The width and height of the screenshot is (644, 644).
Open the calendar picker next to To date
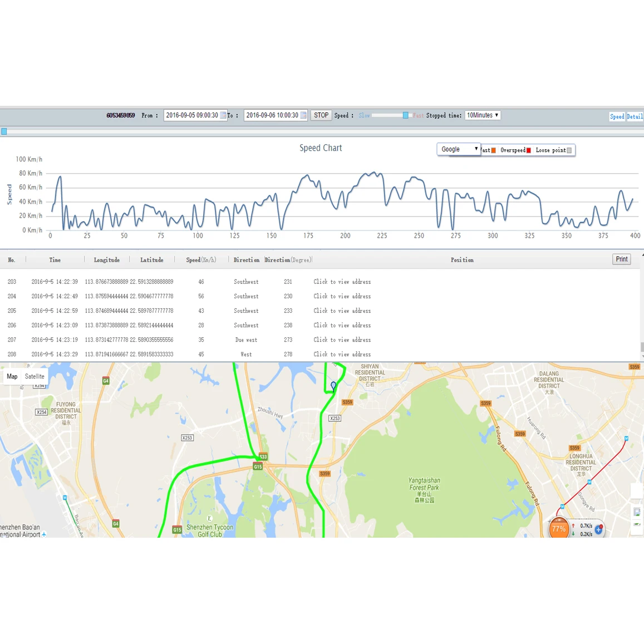click(x=303, y=115)
